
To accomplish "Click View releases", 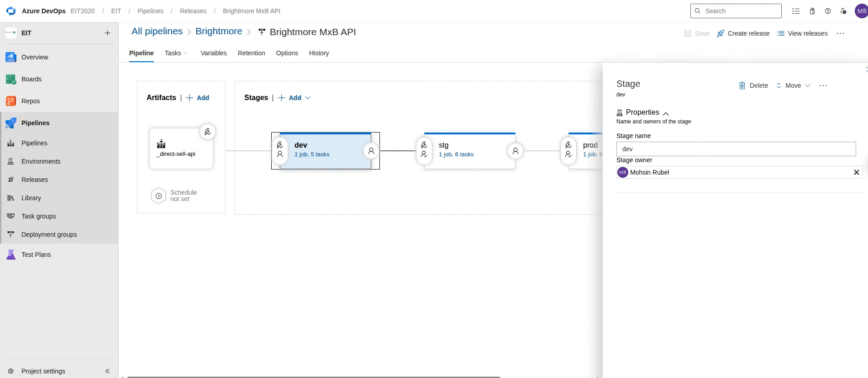I will click(x=802, y=33).
